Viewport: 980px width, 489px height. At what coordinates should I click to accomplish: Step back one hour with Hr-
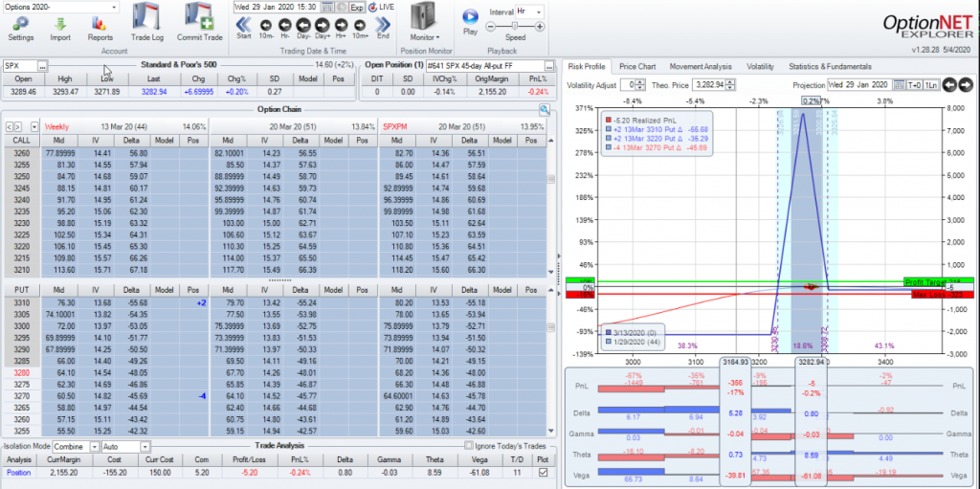pos(285,28)
